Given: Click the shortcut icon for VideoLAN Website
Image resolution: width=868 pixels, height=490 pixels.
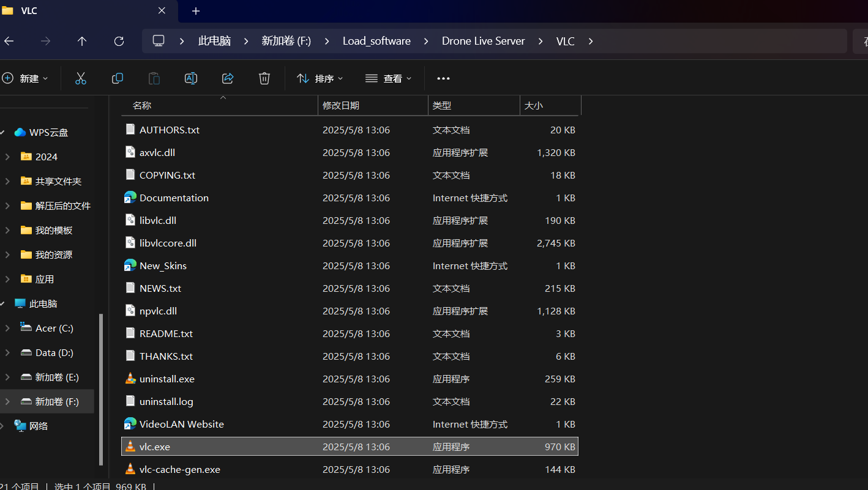Looking at the screenshot, I should [130, 424].
